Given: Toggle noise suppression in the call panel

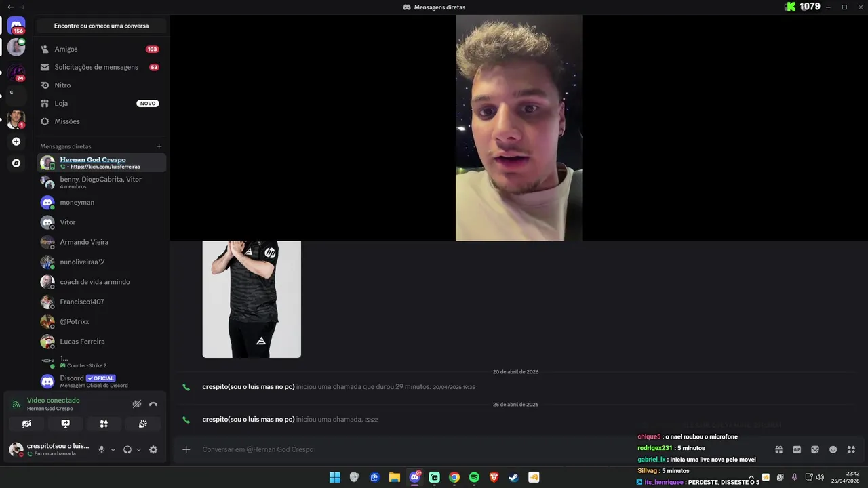Looking at the screenshot, I should tap(137, 404).
